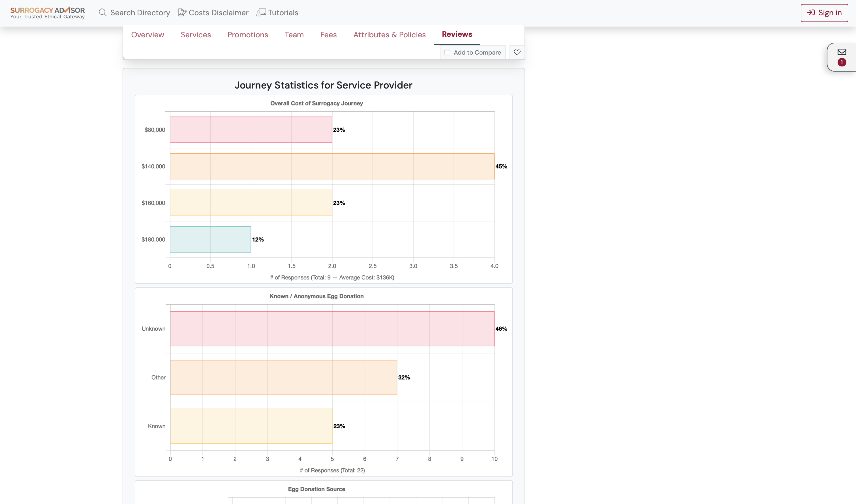
Task: Open the Fees tab
Action: click(328, 35)
